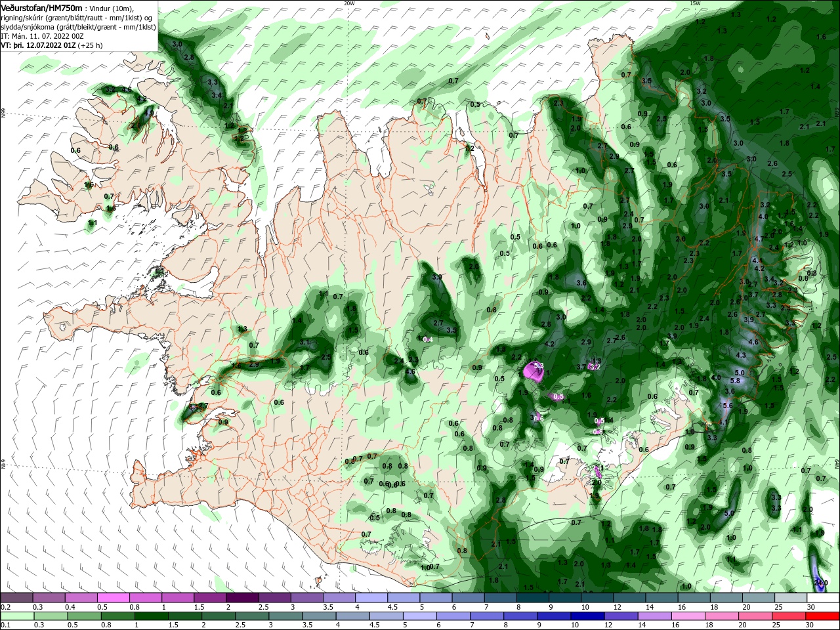Click the 'slydda/snjókoma' legend description line

coord(78,28)
